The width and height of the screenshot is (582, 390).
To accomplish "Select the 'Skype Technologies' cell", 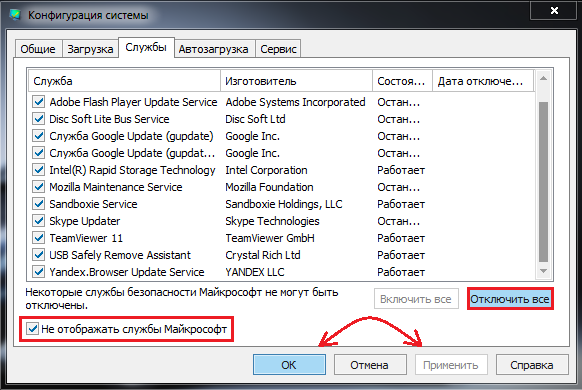I will (272, 221).
